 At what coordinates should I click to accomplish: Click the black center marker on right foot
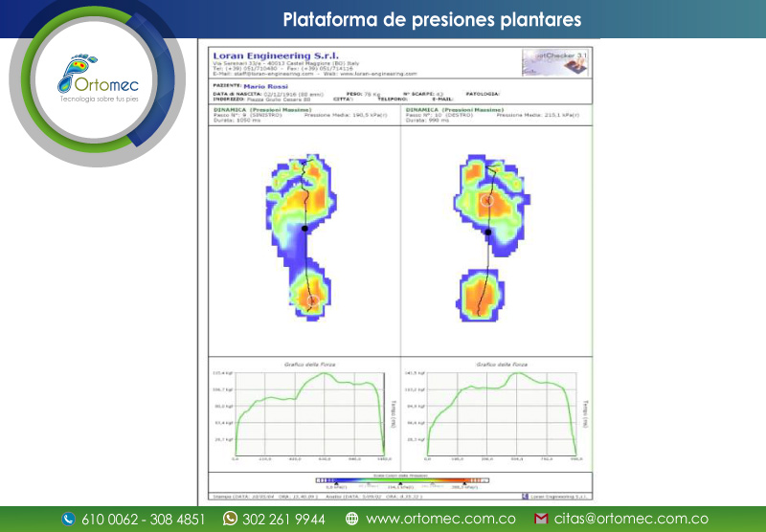click(487, 232)
